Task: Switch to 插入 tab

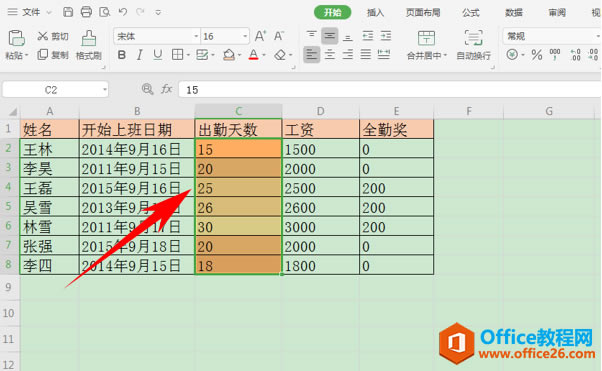Action: 375,13
